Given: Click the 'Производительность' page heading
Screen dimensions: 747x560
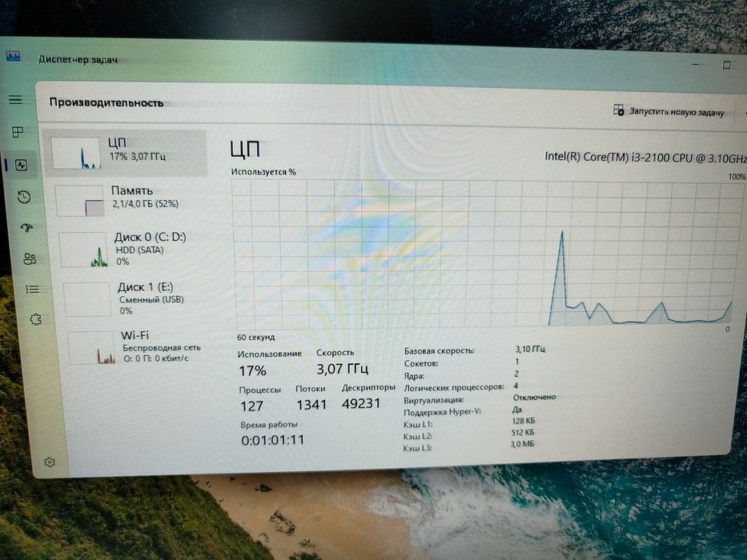Looking at the screenshot, I should point(106,102).
